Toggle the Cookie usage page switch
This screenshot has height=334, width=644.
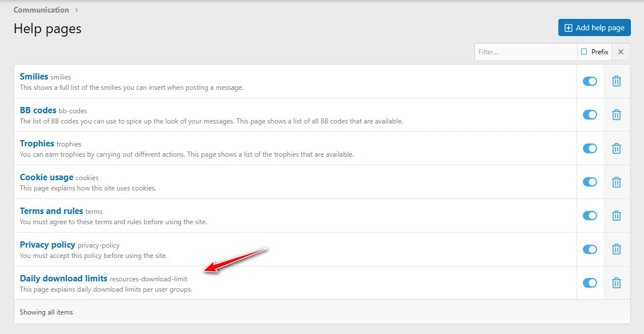[x=590, y=182]
